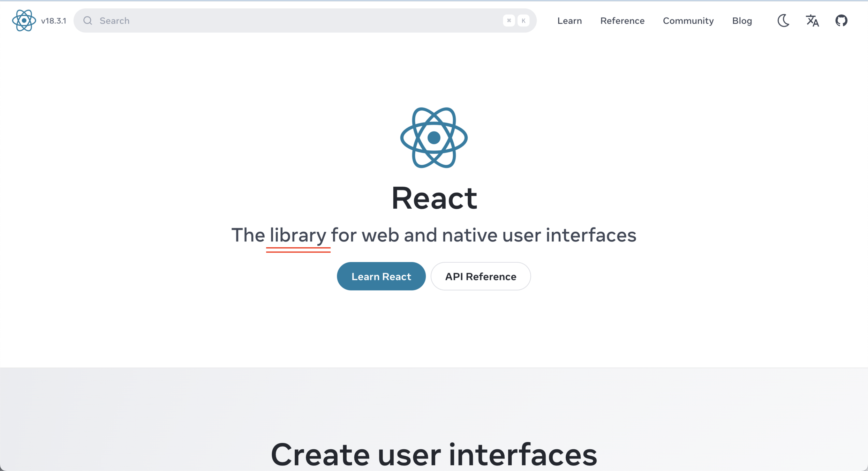Viewport: 868px width, 471px height.
Task: Click the underlined word library
Action: pos(298,235)
